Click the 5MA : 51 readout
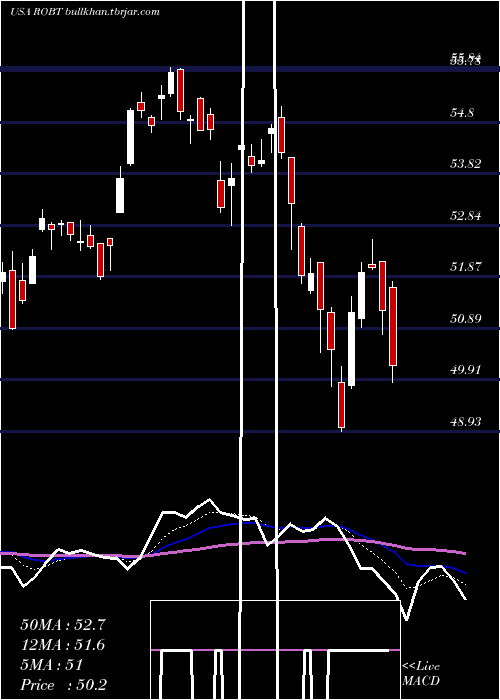Image resolution: width=500 pixels, height=700 pixels. pos(52,665)
